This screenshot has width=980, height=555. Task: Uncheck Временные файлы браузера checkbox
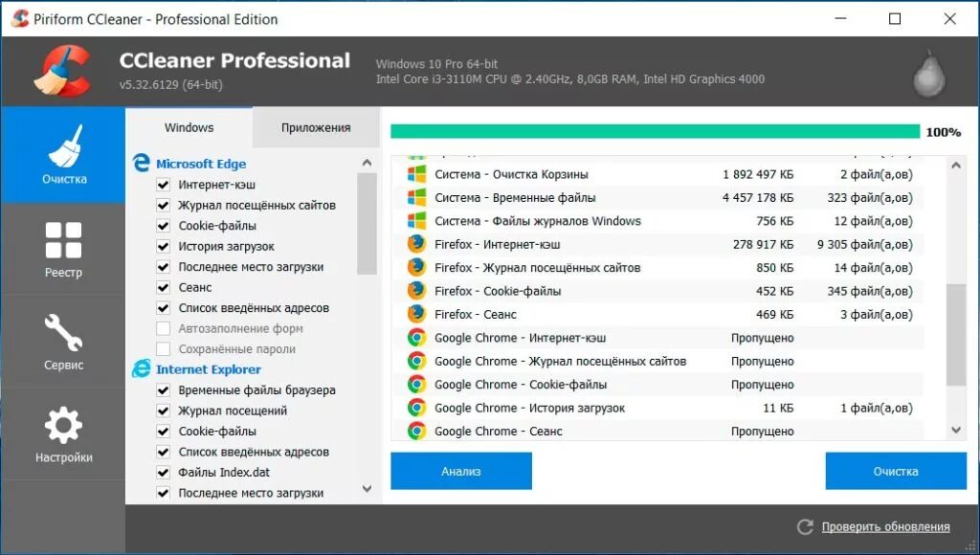[163, 390]
